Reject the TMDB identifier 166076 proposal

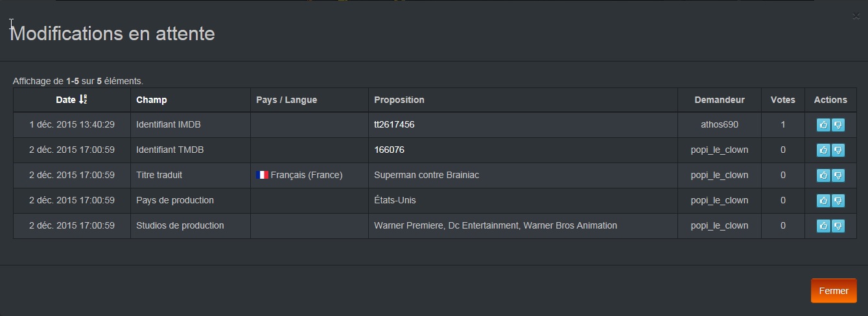click(x=838, y=150)
